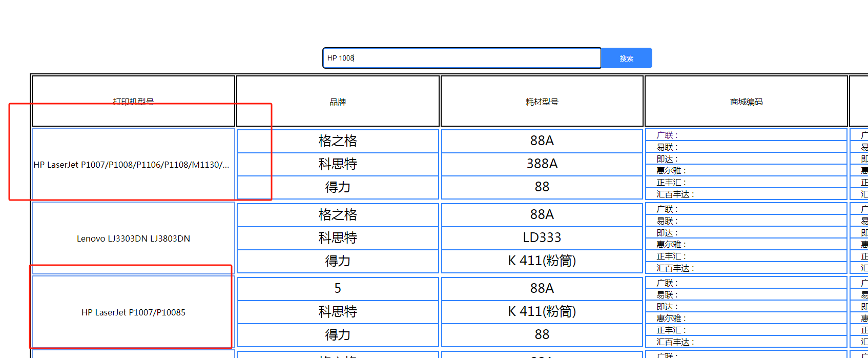Viewport: 868px width, 358px height.
Task: Click the 耗材型号 column header
Action: 542,101
